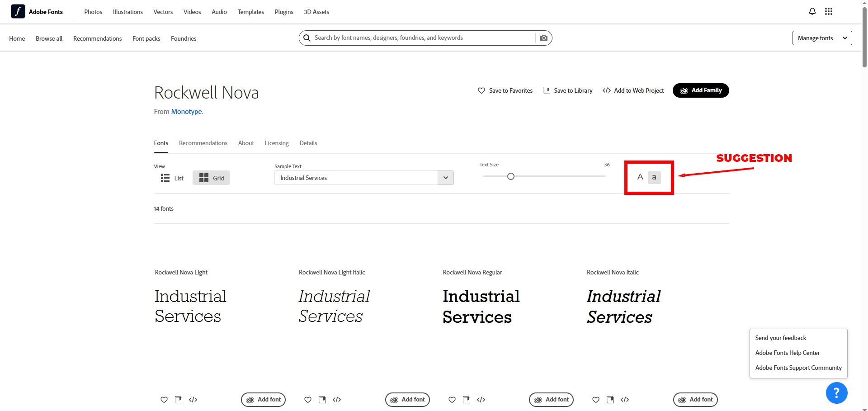The width and height of the screenshot is (868, 411).
Task: Switch to Grid view
Action: 211,178
